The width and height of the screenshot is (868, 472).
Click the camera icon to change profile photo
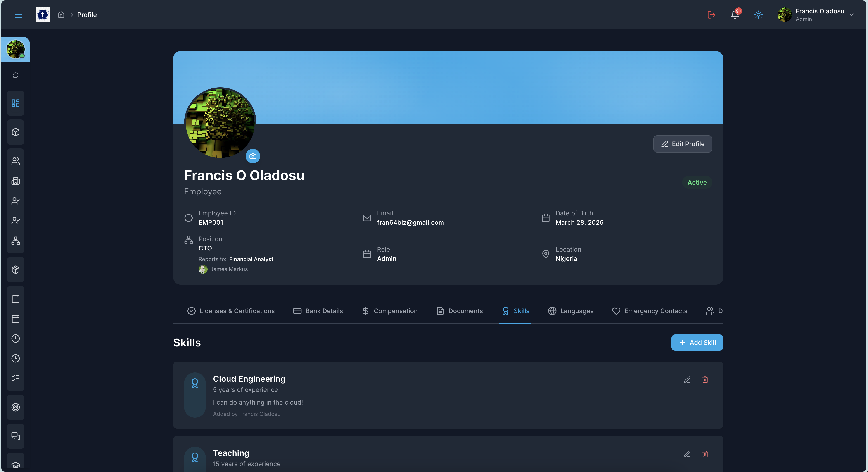(253, 156)
